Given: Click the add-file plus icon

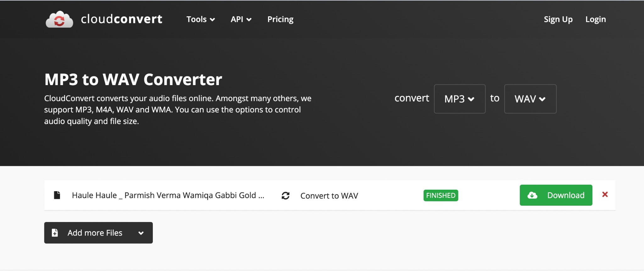Looking at the screenshot, I should click(55, 233).
